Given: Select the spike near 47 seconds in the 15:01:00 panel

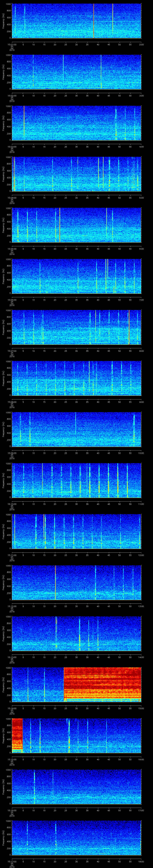Looking at the screenshot, I should (113, 21).
